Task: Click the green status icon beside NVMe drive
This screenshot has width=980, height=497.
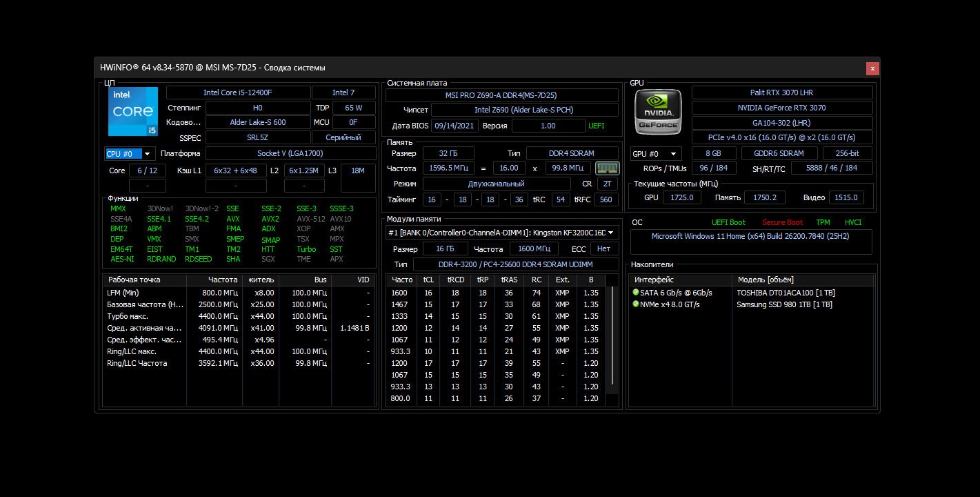Action: 636,304
